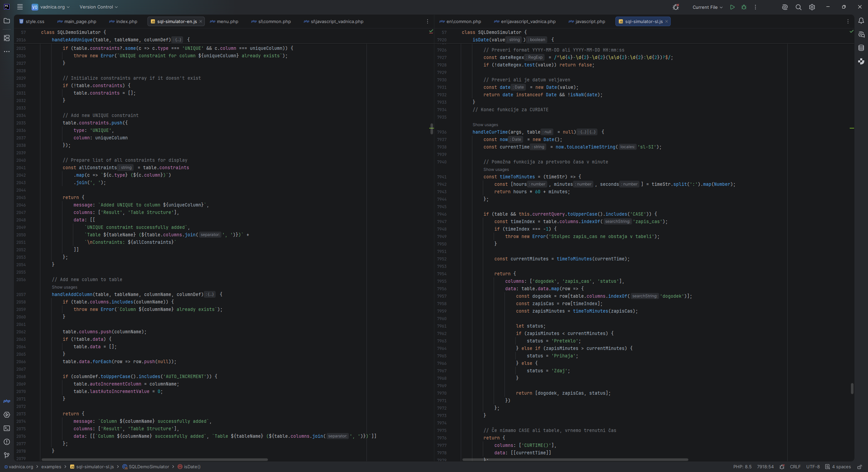Change line separator CRLF
Viewport: 868px width, 472px height.
coord(795,467)
